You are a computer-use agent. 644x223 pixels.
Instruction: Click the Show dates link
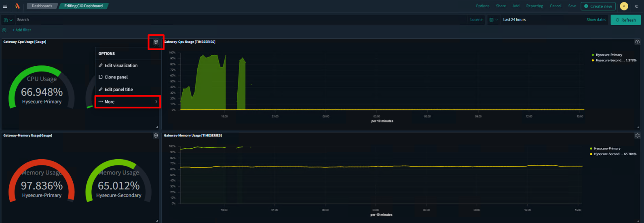click(x=596, y=20)
